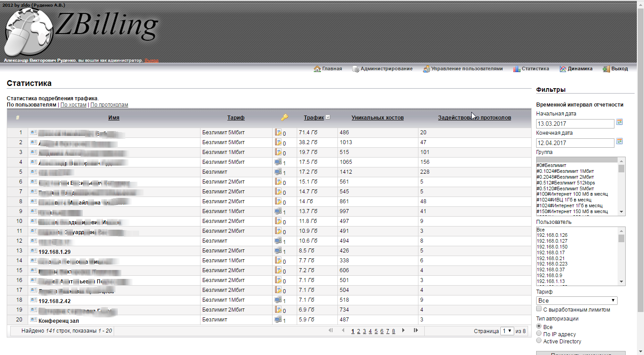Select the По IP адресу radio button
Viewport: 644px width, 355px height.
pos(539,334)
